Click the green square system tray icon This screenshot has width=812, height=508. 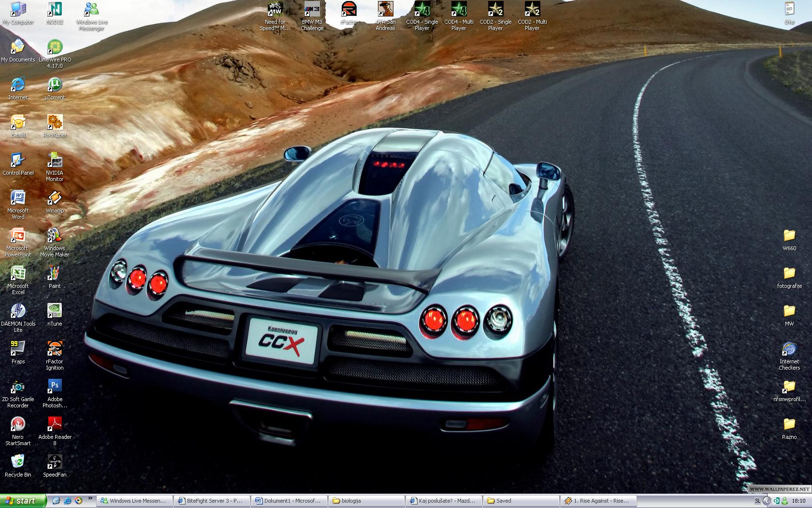click(x=776, y=501)
